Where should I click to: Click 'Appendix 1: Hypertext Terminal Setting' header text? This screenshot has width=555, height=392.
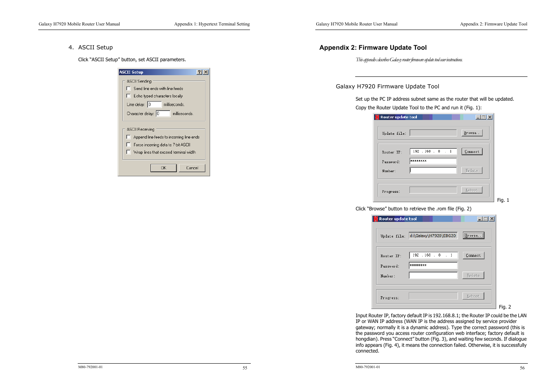pyautogui.click(x=212, y=24)
